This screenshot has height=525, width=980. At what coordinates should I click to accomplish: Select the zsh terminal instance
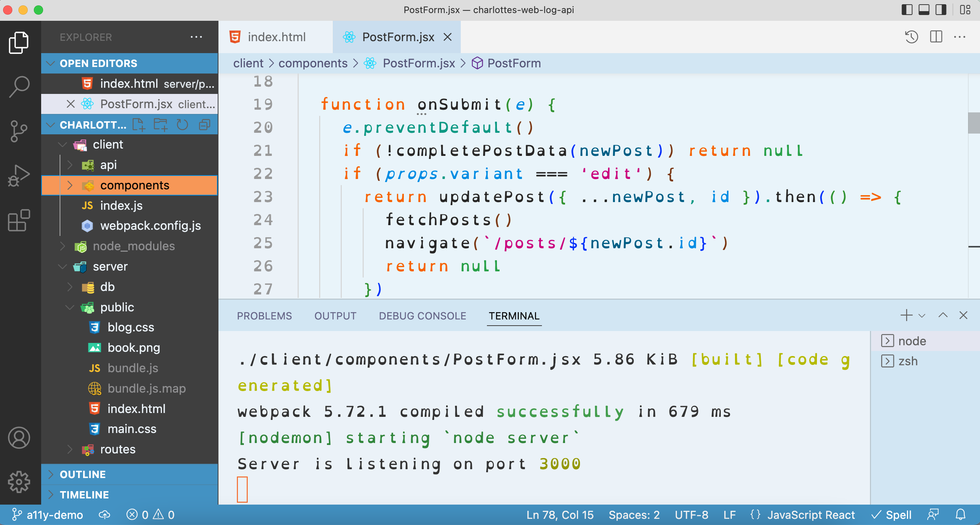click(x=908, y=361)
